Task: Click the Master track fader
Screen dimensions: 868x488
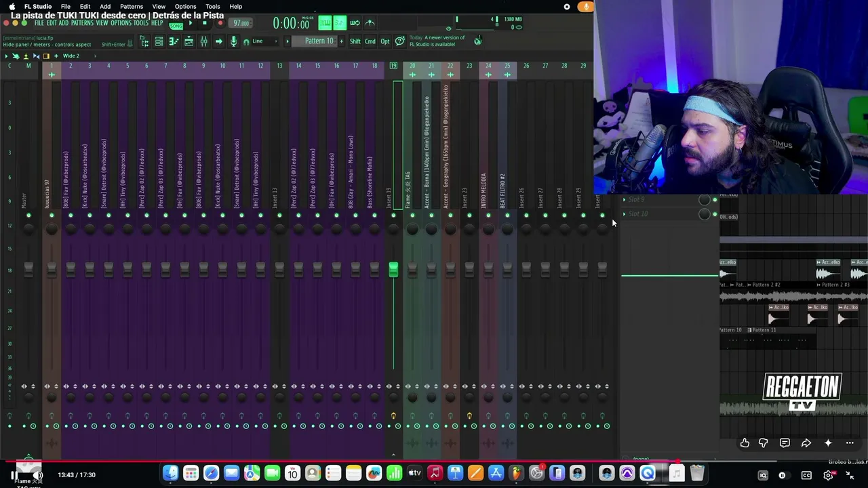Action: point(28,269)
